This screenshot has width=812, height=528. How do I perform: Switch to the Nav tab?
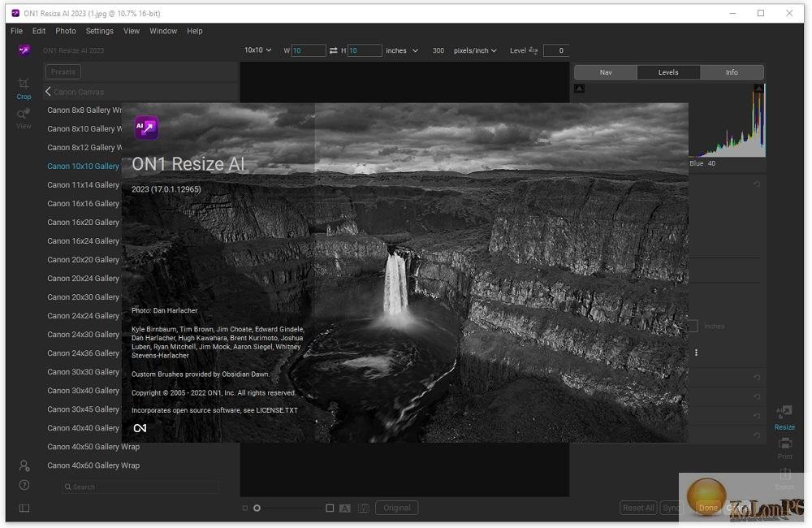point(606,72)
